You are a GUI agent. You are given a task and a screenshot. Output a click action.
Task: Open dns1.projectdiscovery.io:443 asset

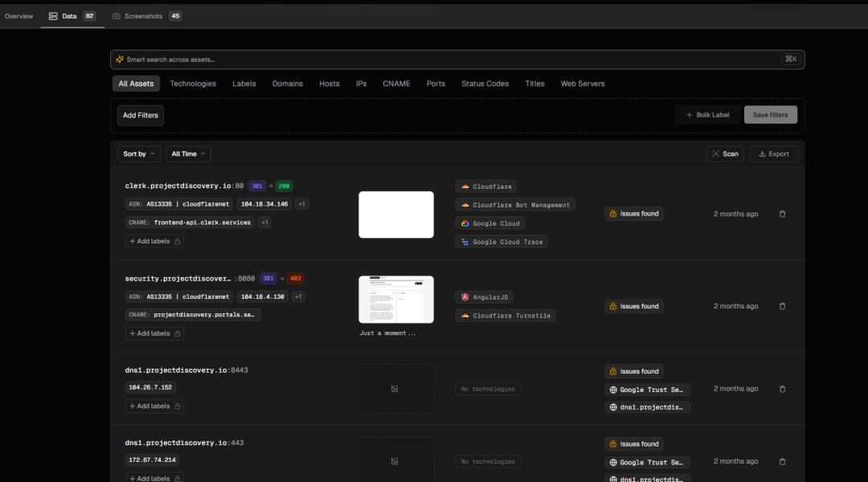pyautogui.click(x=184, y=443)
